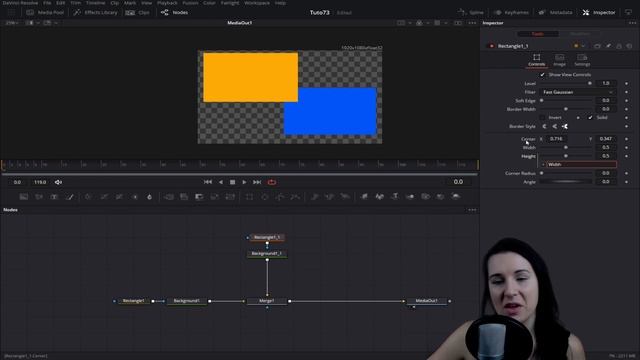Open the Workspace menu
This screenshot has height=360, width=640.
tap(257, 3)
